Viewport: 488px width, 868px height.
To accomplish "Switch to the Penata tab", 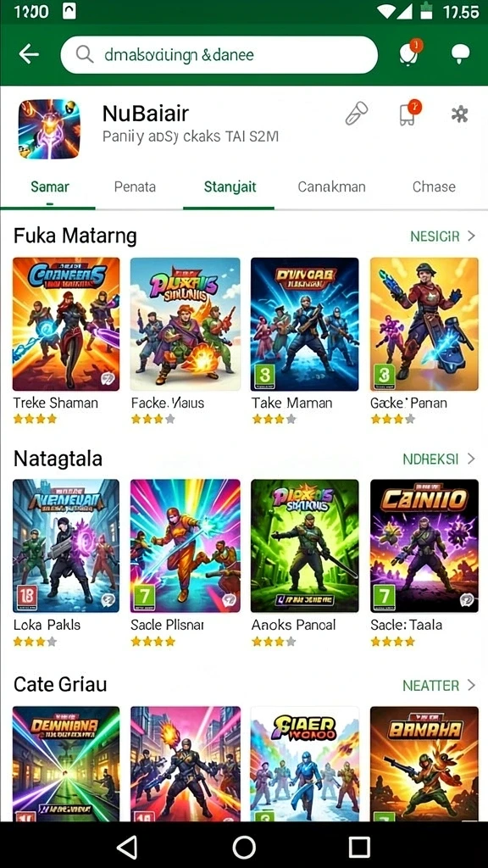I will [135, 186].
